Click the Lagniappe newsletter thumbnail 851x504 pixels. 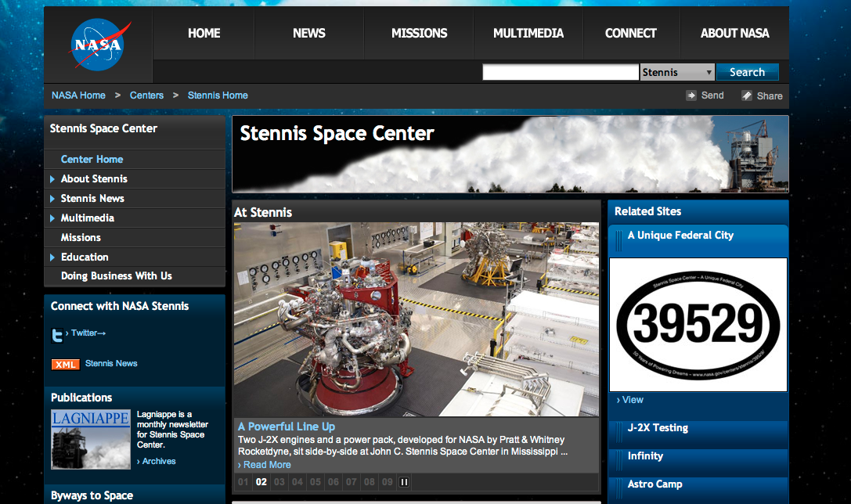click(x=91, y=440)
